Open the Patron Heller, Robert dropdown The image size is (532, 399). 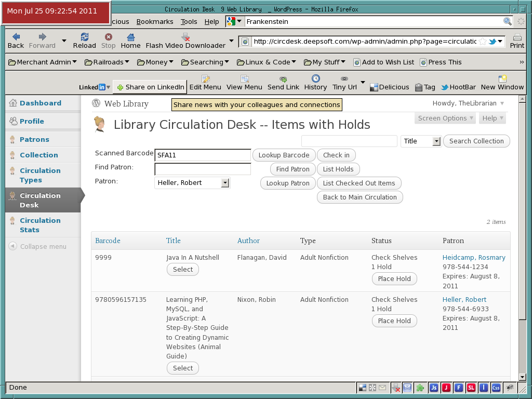[192, 183]
